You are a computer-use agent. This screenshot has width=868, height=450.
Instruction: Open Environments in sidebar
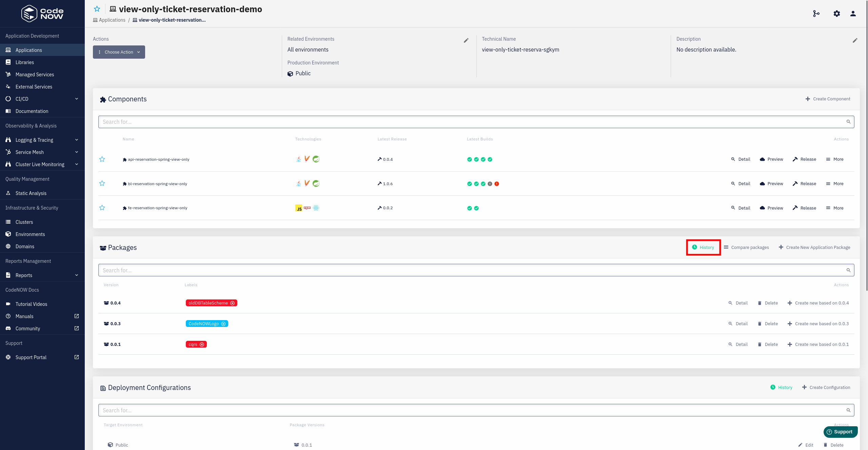42,234
